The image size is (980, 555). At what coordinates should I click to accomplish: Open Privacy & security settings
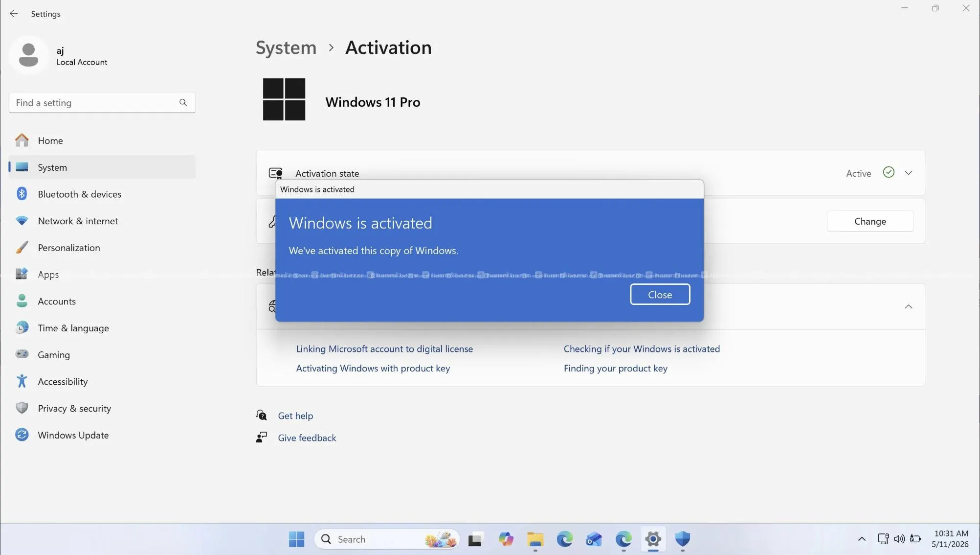point(102,408)
